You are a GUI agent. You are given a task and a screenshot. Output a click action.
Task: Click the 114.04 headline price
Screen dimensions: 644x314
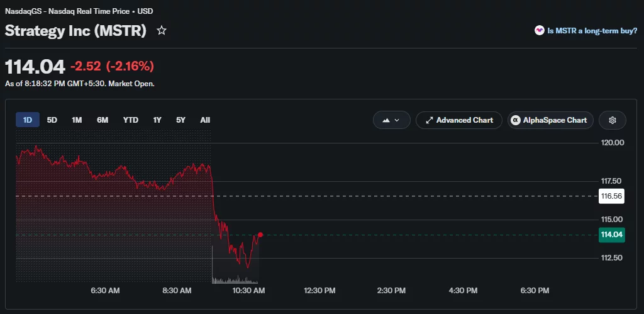(x=35, y=66)
